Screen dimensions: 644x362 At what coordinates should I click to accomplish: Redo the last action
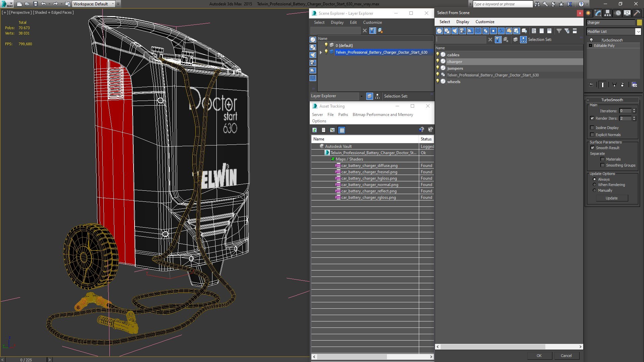click(x=55, y=4)
